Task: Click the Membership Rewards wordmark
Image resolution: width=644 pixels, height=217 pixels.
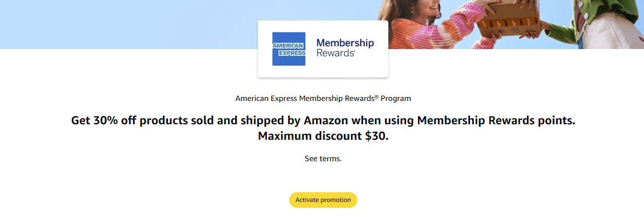Action: tap(345, 48)
